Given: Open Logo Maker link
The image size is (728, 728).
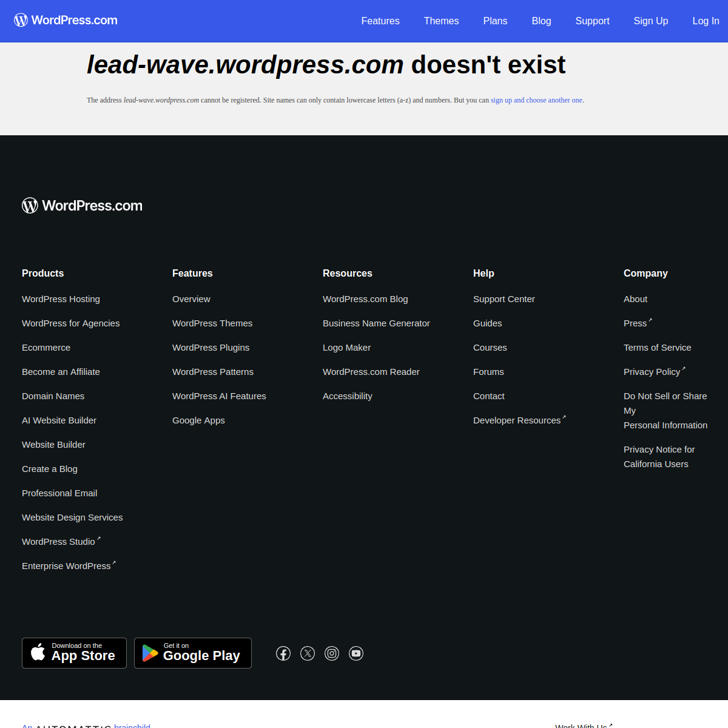Looking at the screenshot, I should [x=346, y=348].
